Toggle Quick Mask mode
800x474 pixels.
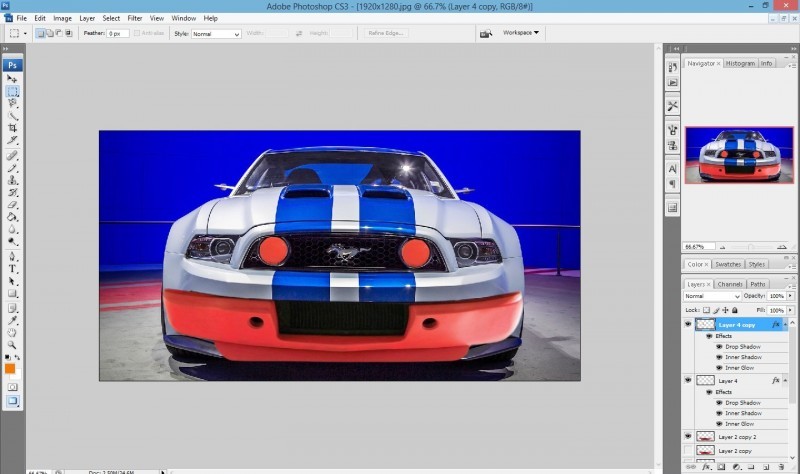tap(12, 387)
